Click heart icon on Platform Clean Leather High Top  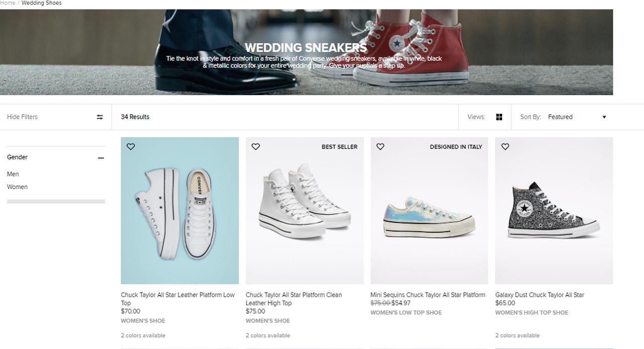256,147
